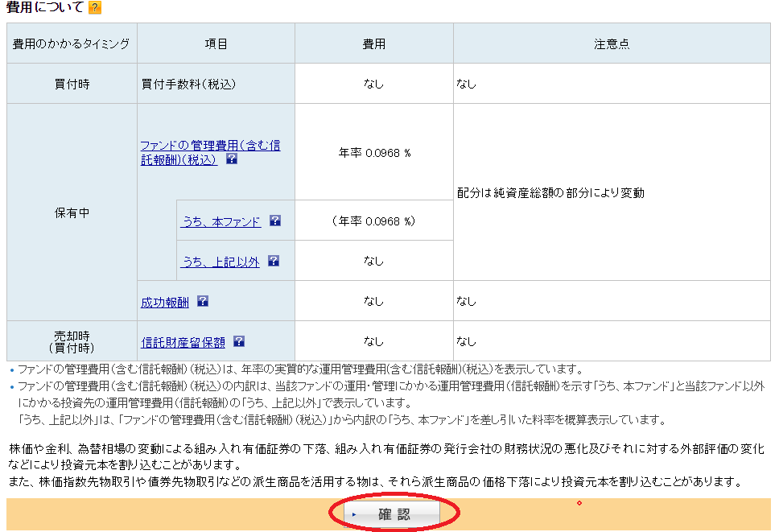The image size is (779, 532).
Task: Open the question mark icon next to うち、本ファンド
Action: [x=275, y=220]
